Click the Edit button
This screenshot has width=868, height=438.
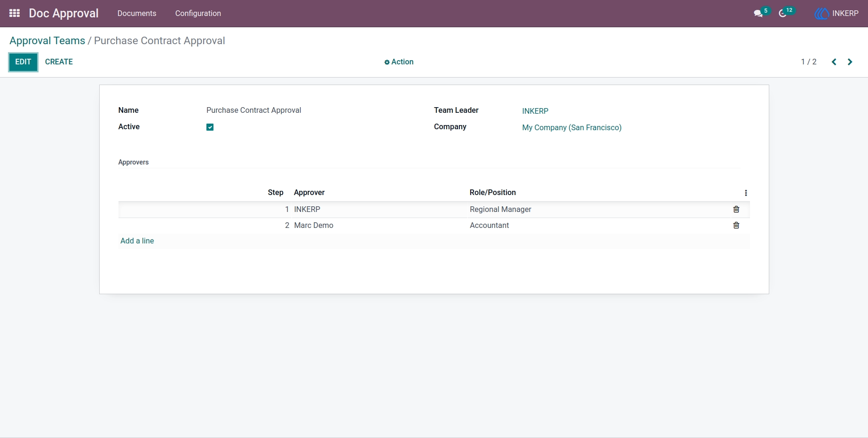(23, 62)
